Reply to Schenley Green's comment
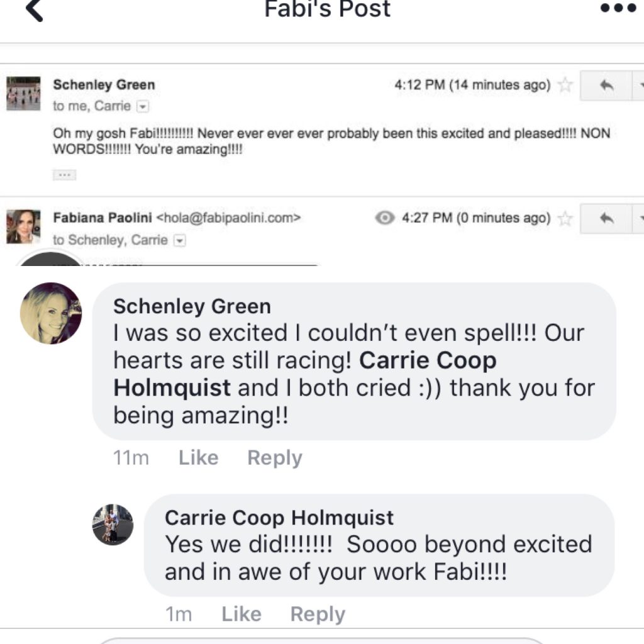This screenshot has height=644, width=644. click(275, 458)
